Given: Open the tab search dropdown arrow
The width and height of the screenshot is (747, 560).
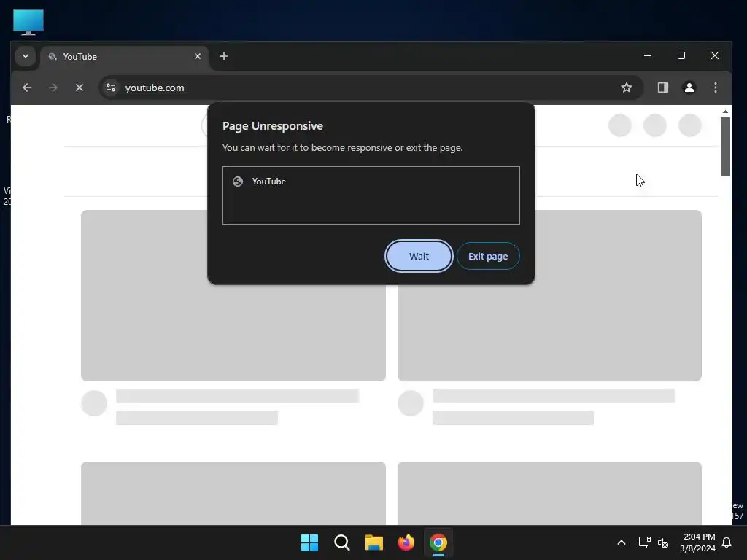Looking at the screenshot, I should tap(26, 56).
